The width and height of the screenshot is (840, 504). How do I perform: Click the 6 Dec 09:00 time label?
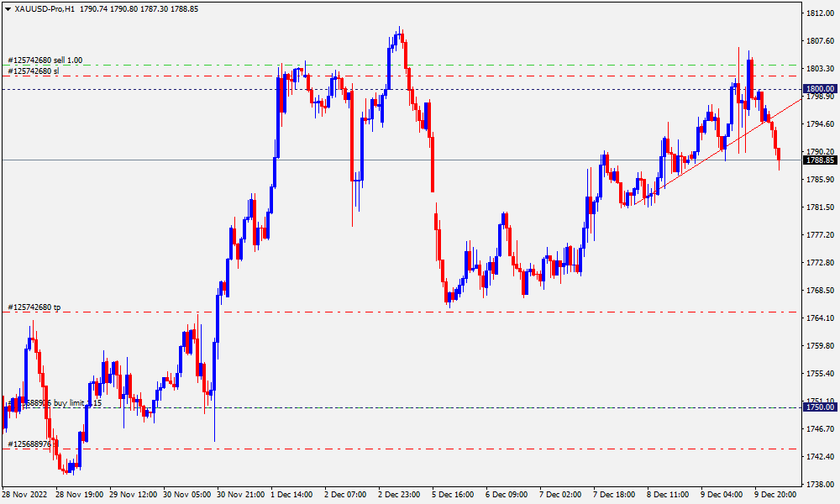click(x=507, y=495)
